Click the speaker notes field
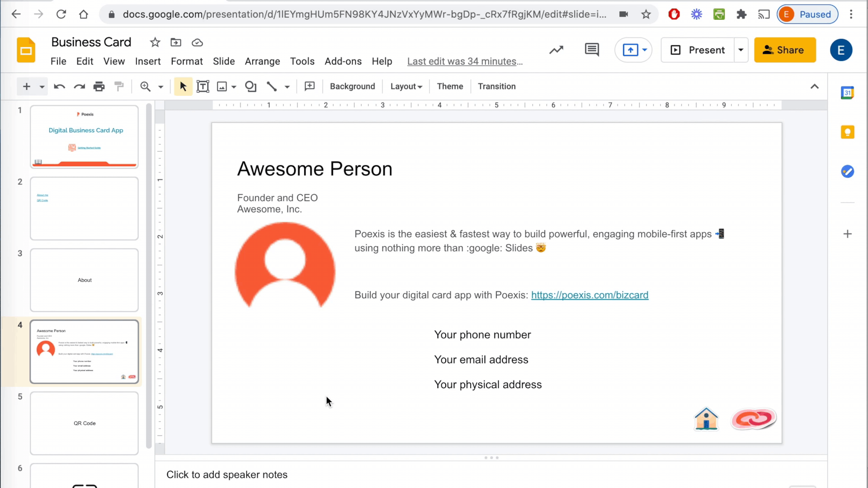The image size is (868, 488). (x=491, y=474)
